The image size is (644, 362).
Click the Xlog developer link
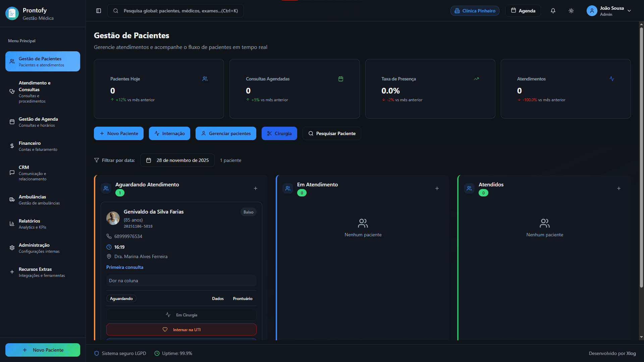coord(631,353)
